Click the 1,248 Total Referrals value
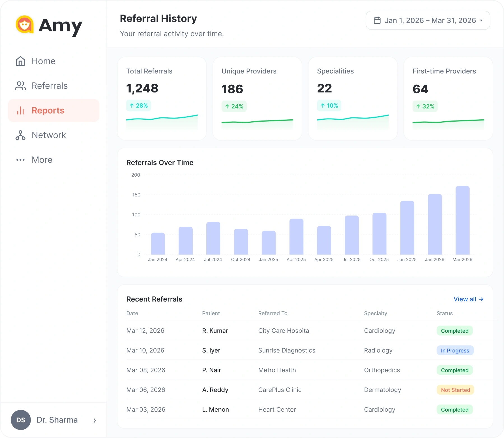This screenshot has width=504, height=438. pos(142,88)
